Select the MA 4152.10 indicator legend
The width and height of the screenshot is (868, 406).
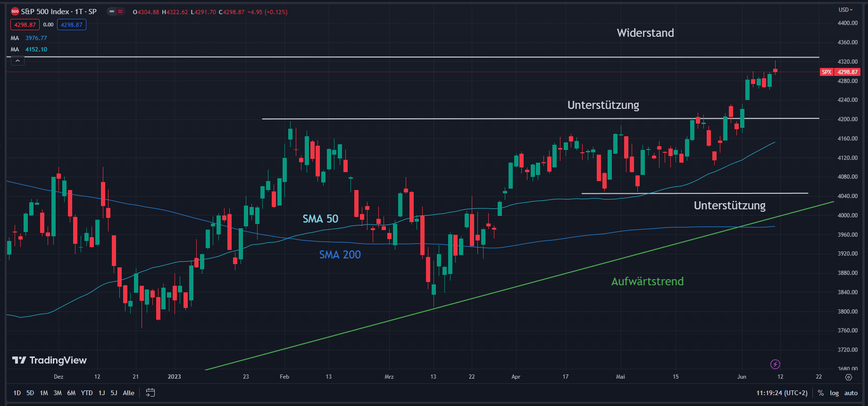coord(29,50)
